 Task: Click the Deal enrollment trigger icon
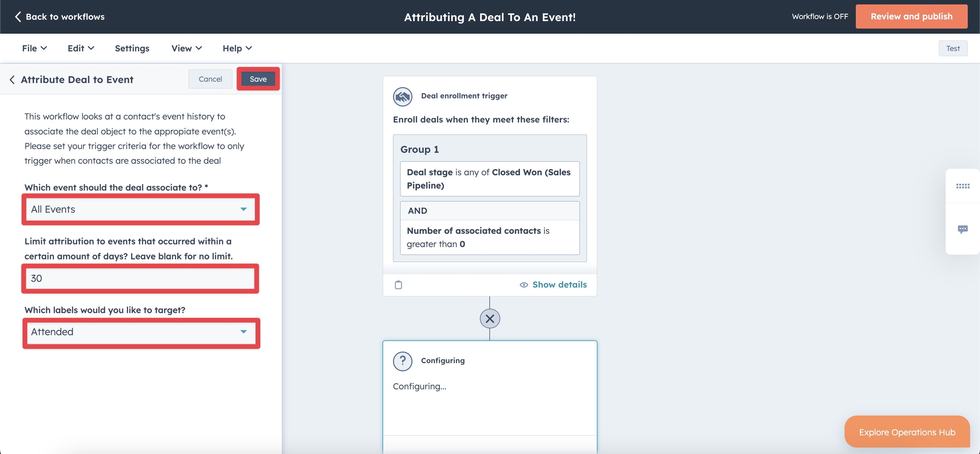[x=402, y=96]
